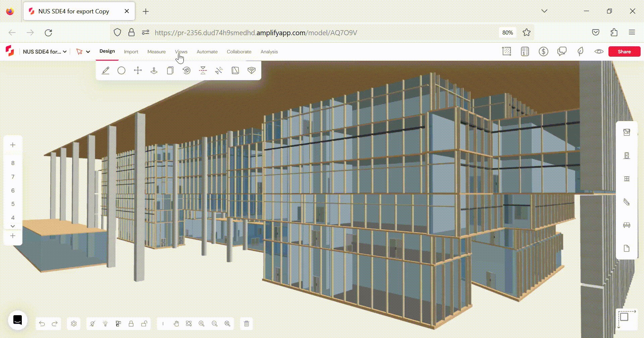The height and width of the screenshot is (338, 644).
Task: Select the pencil Draw tool
Action: (106, 70)
